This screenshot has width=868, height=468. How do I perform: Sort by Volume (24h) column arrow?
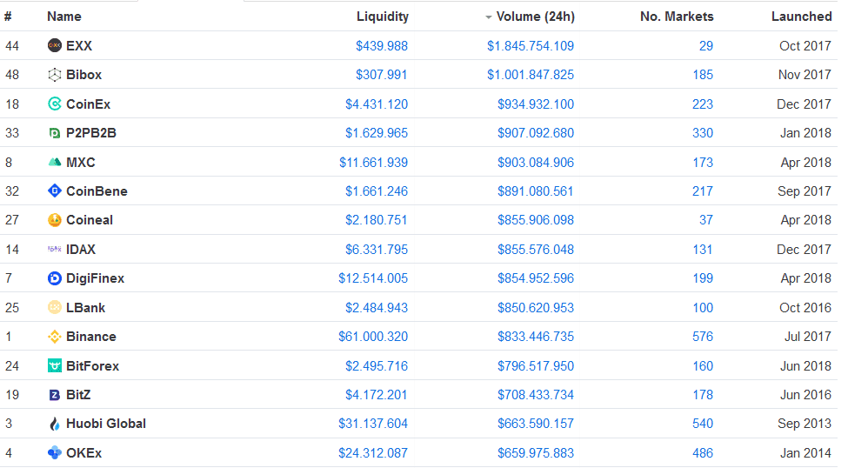pyautogui.click(x=489, y=17)
